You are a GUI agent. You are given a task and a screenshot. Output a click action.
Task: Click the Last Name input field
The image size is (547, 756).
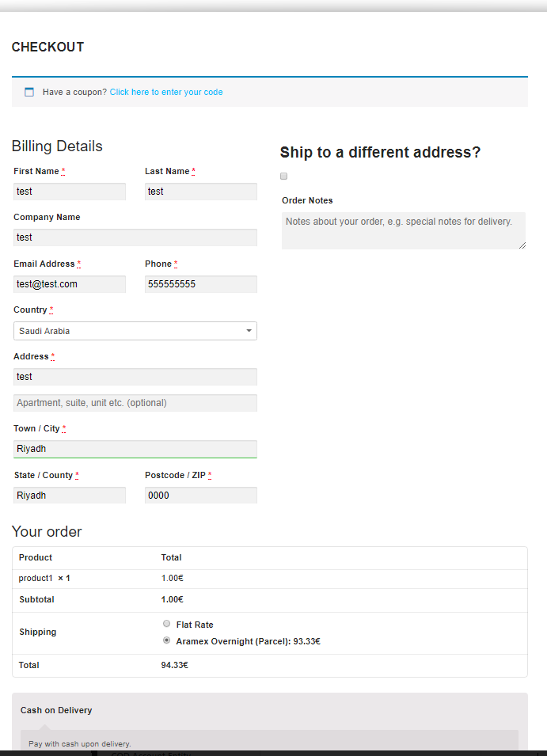click(200, 192)
